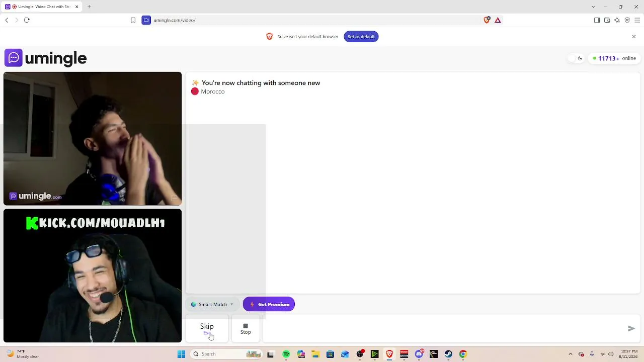Click the Morocco country label
Image resolution: width=644 pixels, height=362 pixels.
click(213, 92)
